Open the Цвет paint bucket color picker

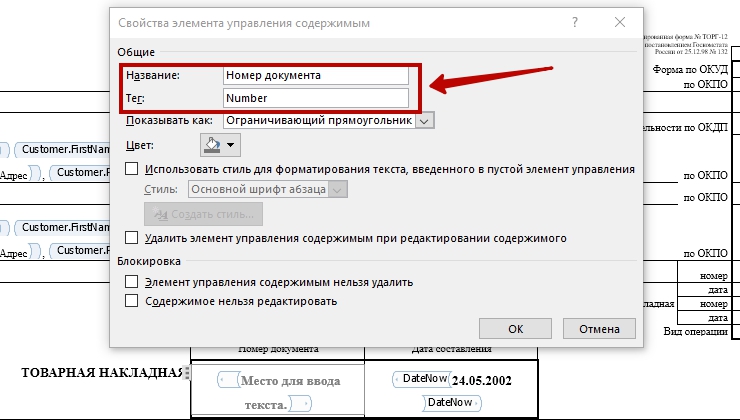pos(220,145)
